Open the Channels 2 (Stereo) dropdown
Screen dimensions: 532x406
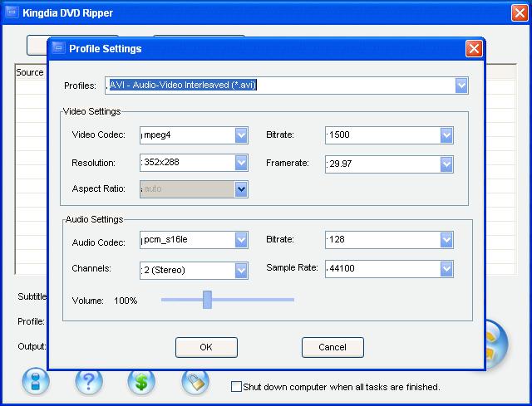click(241, 271)
